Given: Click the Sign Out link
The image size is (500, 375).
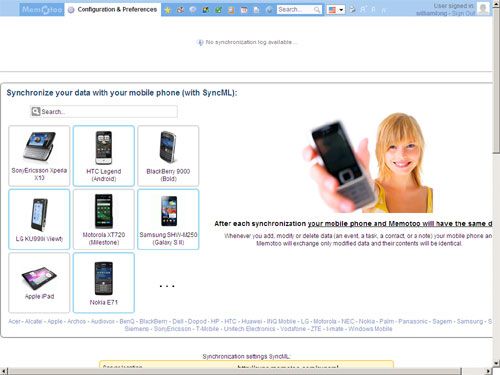Looking at the screenshot, I should pyautogui.click(x=463, y=13).
